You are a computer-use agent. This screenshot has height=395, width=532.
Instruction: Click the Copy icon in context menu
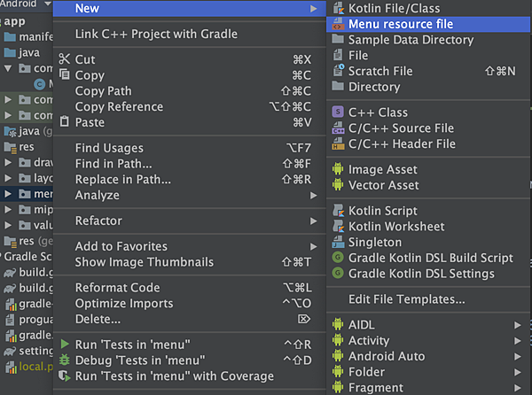pos(65,74)
